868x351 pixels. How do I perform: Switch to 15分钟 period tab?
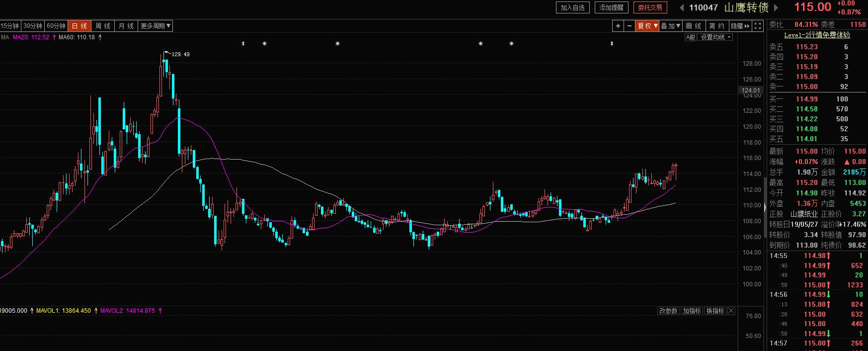pos(9,26)
